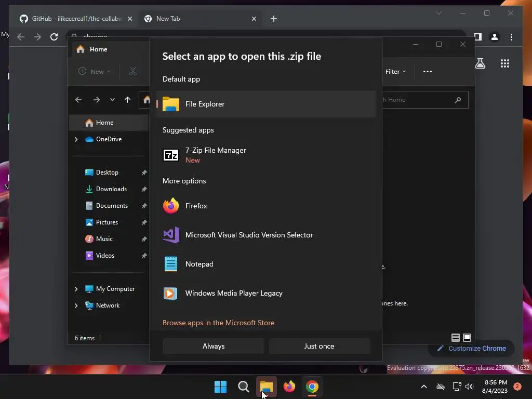Close the GitHub tab in Chrome

pos(129,19)
